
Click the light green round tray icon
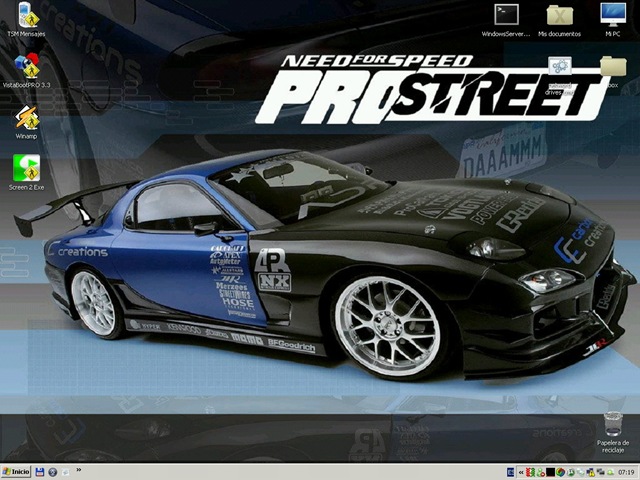coord(611,472)
